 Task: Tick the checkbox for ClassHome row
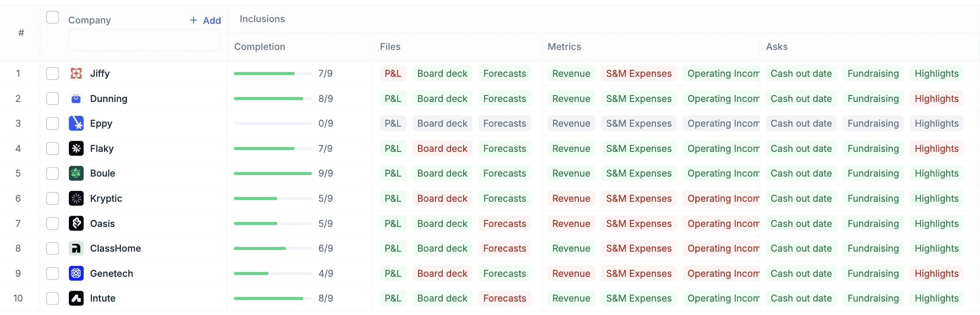tap(52, 248)
